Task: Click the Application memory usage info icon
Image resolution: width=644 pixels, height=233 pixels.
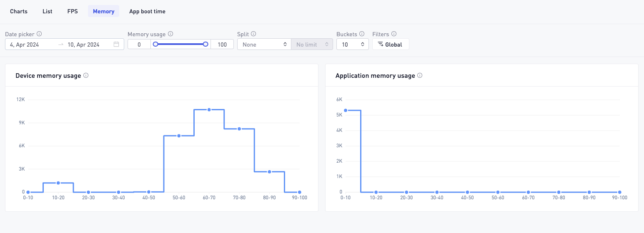Action: (420, 76)
